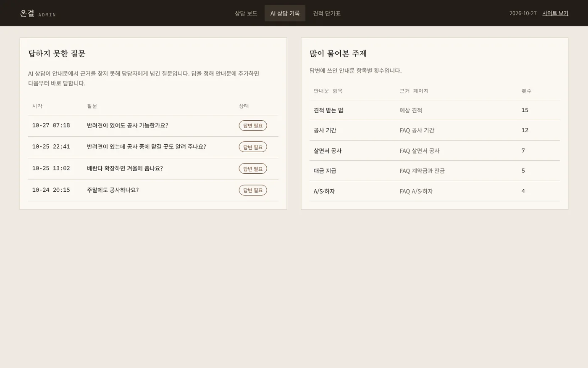Select question 주말에도 공사하나요?
This screenshot has width=588, height=368.
click(x=113, y=190)
